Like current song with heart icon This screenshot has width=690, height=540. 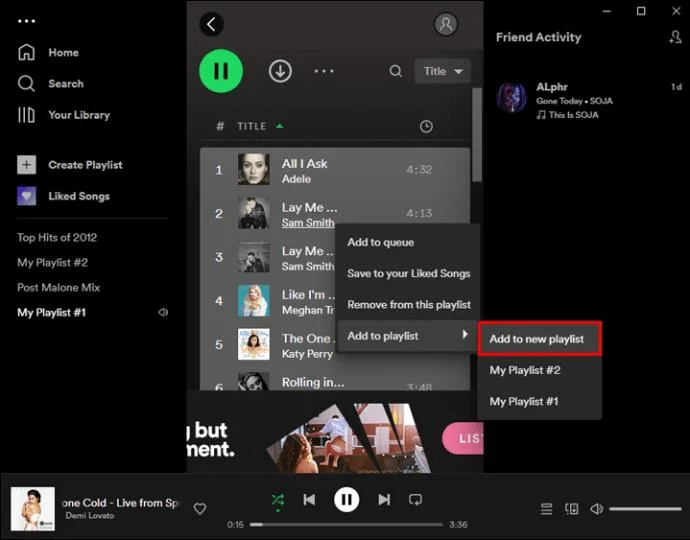(200, 509)
